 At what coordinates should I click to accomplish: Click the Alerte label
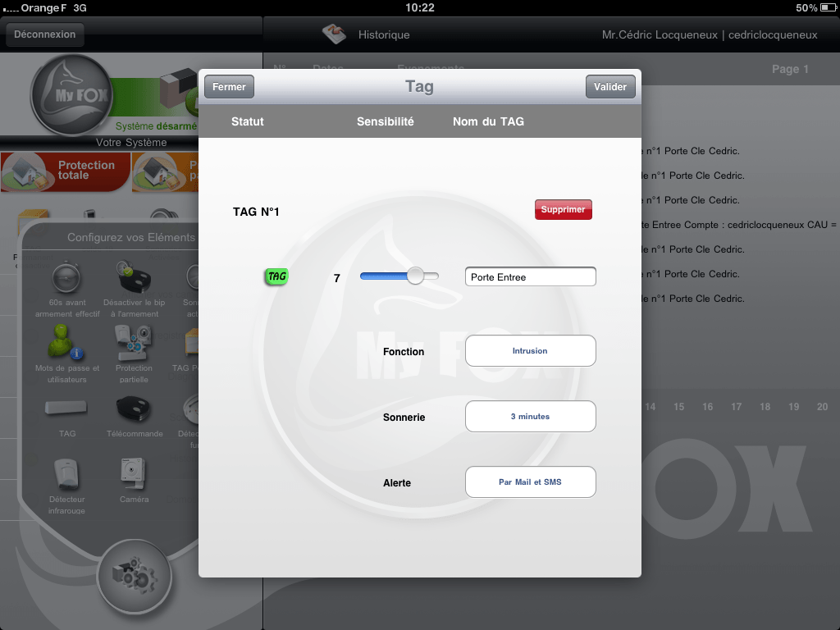[397, 482]
